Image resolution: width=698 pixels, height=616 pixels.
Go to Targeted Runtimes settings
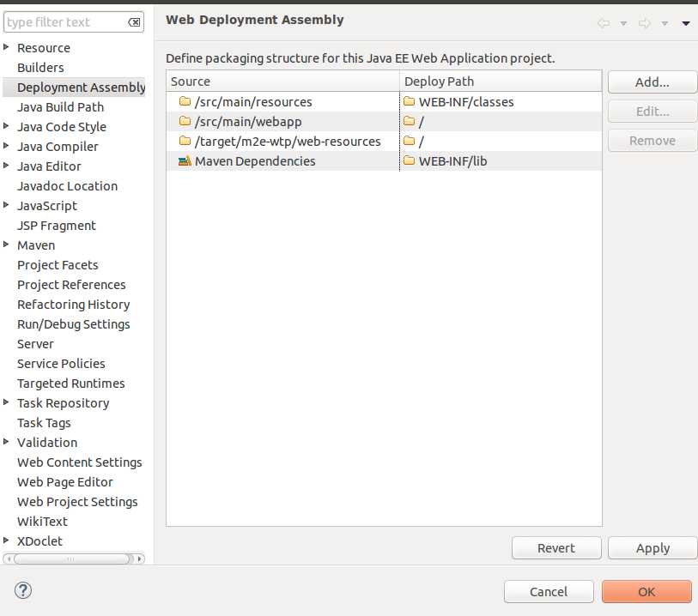[x=71, y=383]
